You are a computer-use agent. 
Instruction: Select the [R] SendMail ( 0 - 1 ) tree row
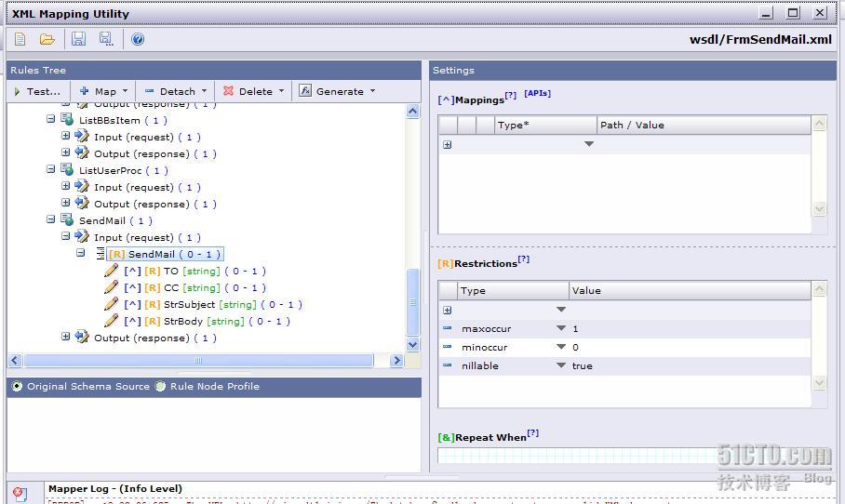[165, 254]
